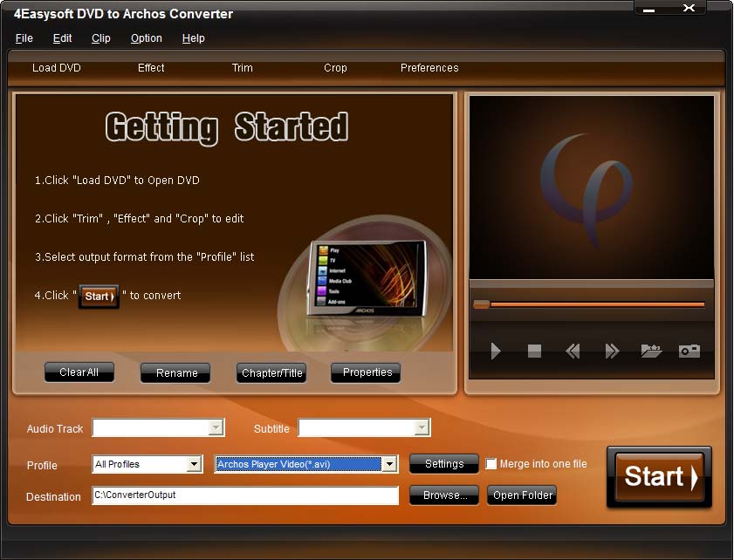The width and height of the screenshot is (734, 560).
Task: Expand the All Profiles dropdown
Action: (x=194, y=464)
